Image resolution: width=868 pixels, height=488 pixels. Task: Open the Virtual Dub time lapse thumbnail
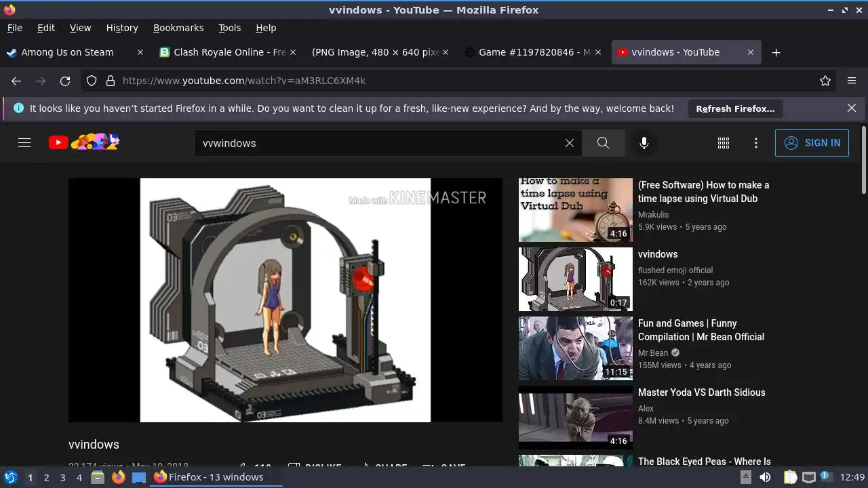coord(576,210)
